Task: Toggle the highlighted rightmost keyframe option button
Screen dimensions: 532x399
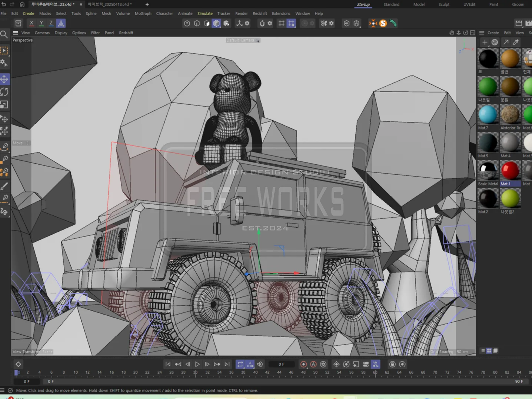Action: pyautogui.click(x=375, y=364)
